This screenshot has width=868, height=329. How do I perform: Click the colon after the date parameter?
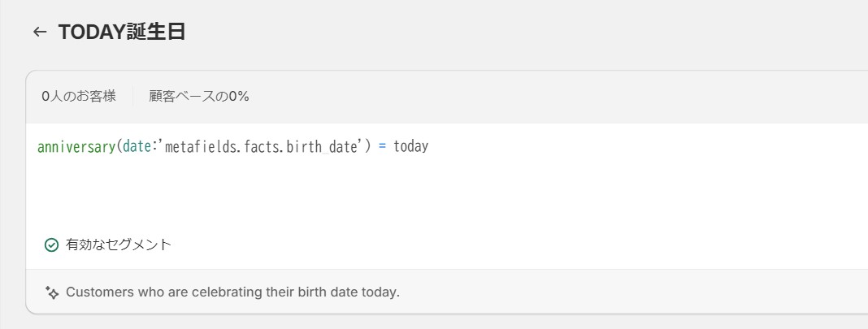tap(155, 147)
